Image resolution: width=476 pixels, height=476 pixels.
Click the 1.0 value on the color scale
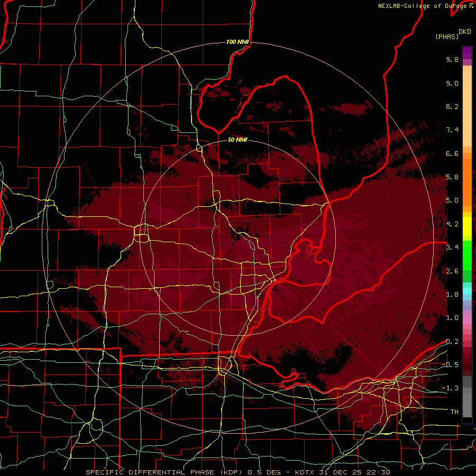tap(452, 318)
